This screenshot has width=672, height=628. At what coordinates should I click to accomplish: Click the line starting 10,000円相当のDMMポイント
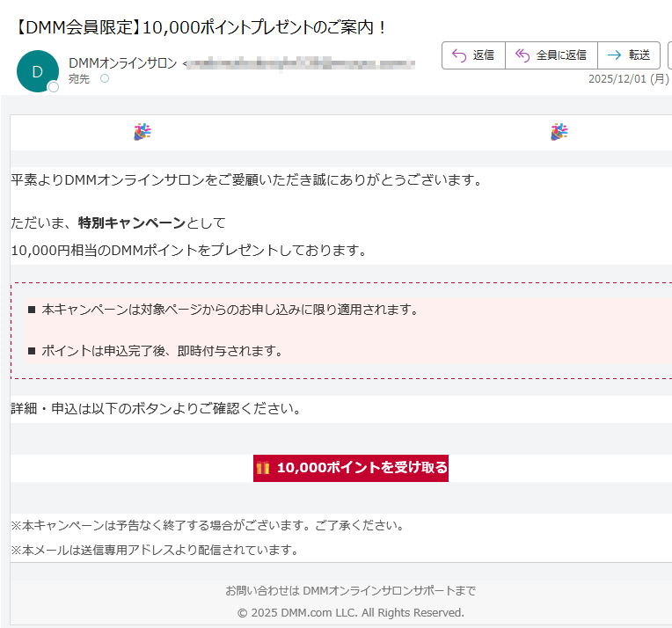pyautogui.click(x=188, y=251)
